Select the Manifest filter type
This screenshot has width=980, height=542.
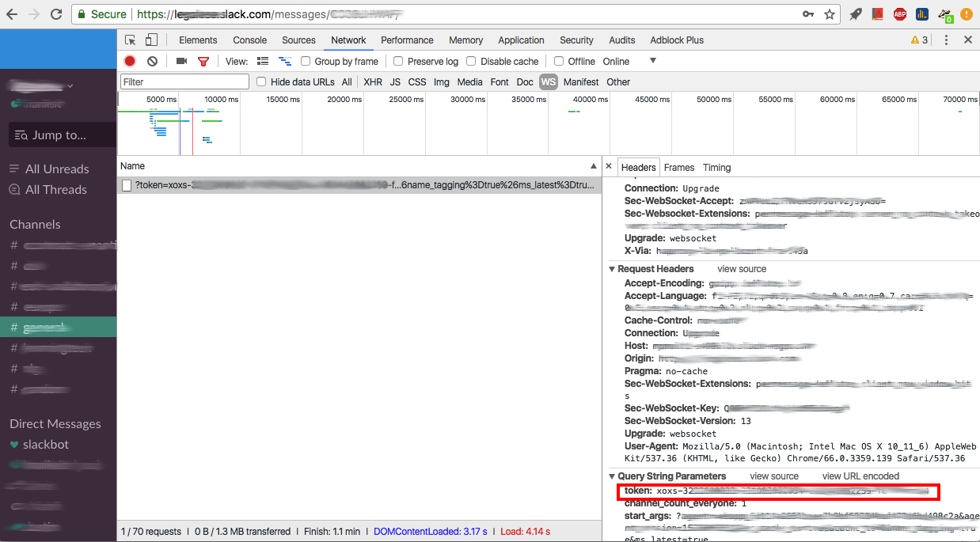[581, 81]
